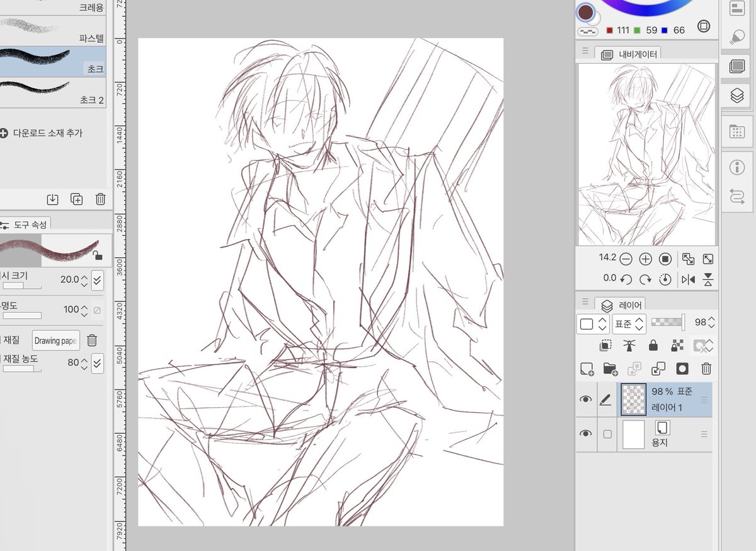756x551 pixels.
Task: Hide the 용지 paper layer
Action: pos(586,434)
